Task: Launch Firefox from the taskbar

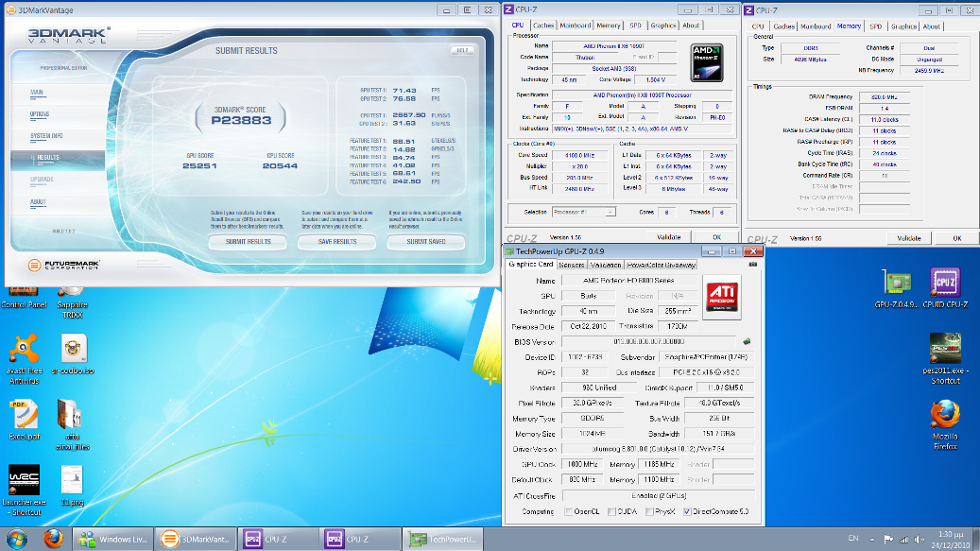Action: coord(53,539)
